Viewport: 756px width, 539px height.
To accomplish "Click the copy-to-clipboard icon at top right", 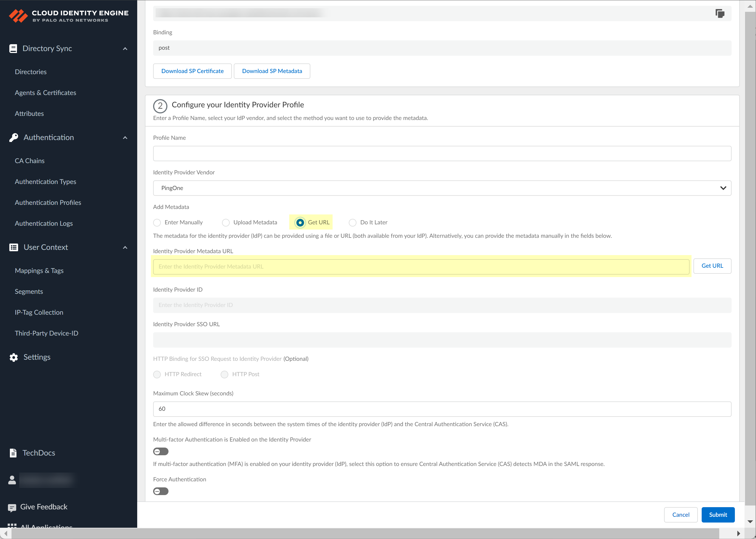I will [x=720, y=14].
